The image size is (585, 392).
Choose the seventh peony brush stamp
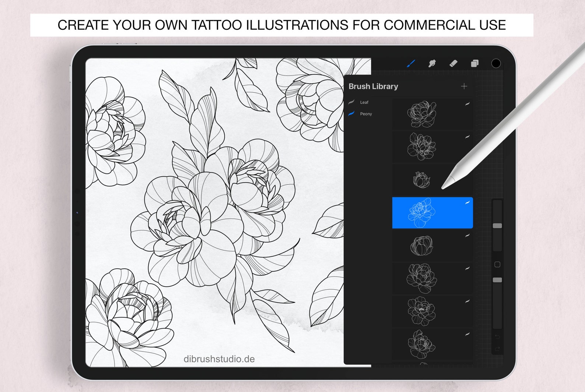(x=432, y=311)
